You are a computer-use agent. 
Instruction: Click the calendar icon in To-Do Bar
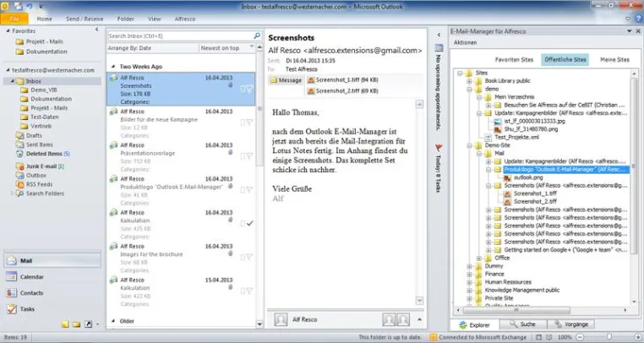tap(439, 47)
